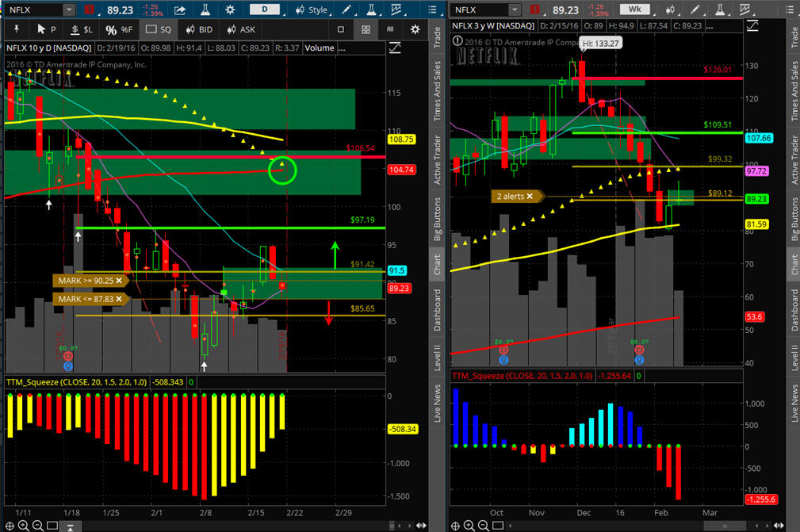Remove the MARK >= 90.25 alert
The width and height of the screenshot is (800, 532).
119,281
